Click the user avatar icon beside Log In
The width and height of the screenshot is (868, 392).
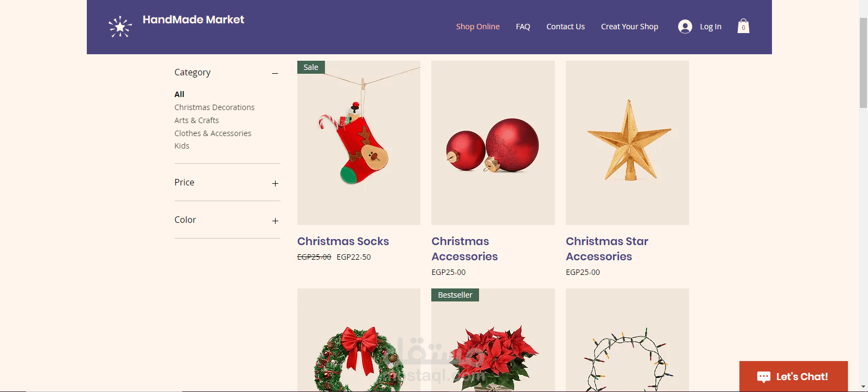pyautogui.click(x=685, y=27)
